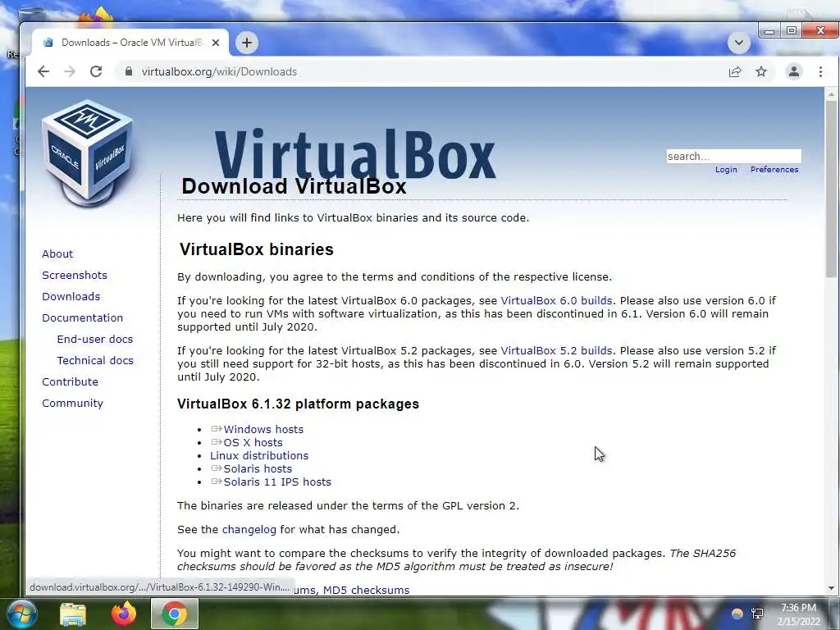Viewport: 840px width, 630px height.
Task: Download the Windows hosts package
Action: click(263, 430)
